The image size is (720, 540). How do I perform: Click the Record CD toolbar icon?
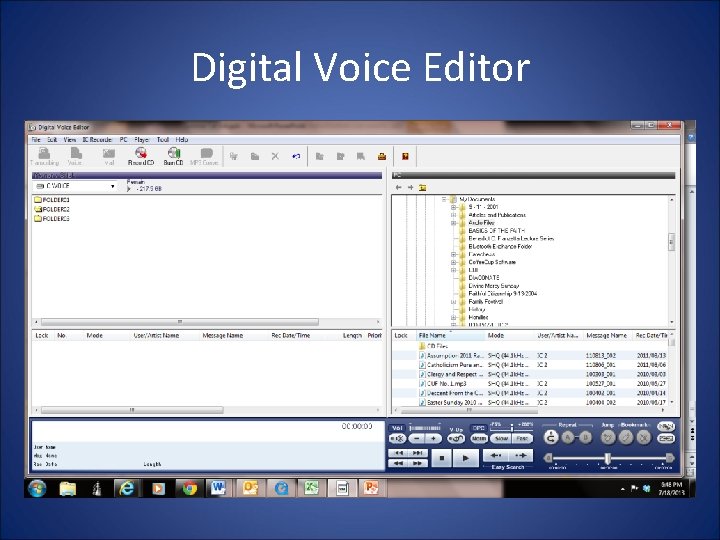tap(141, 156)
